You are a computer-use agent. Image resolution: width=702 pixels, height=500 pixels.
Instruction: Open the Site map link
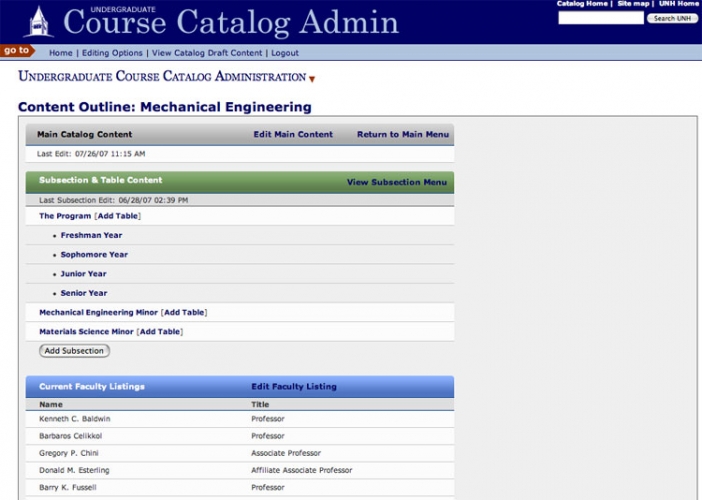pyautogui.click(x=633, y=4)
